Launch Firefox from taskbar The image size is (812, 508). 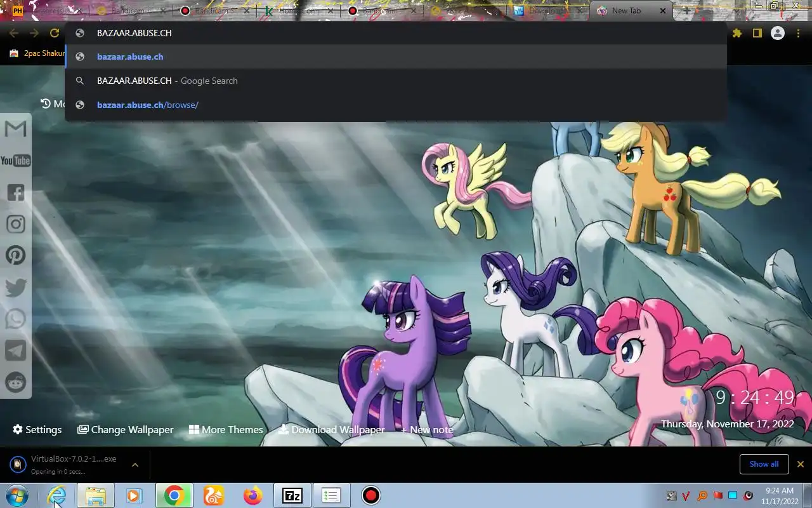tap(253, 495)
